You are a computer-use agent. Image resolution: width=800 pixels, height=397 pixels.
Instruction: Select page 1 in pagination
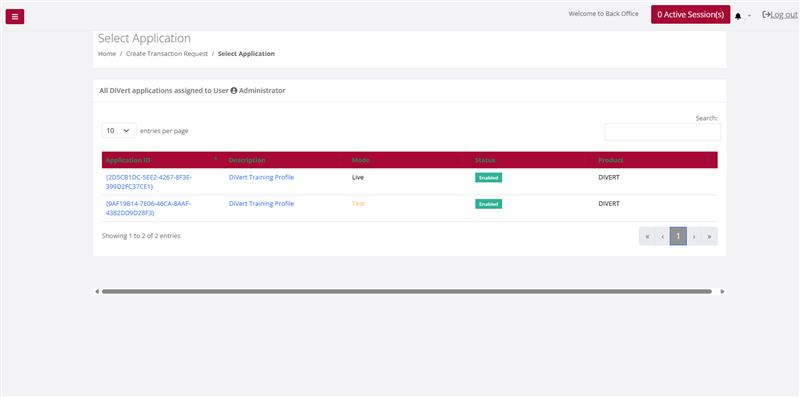click(678, 236)
